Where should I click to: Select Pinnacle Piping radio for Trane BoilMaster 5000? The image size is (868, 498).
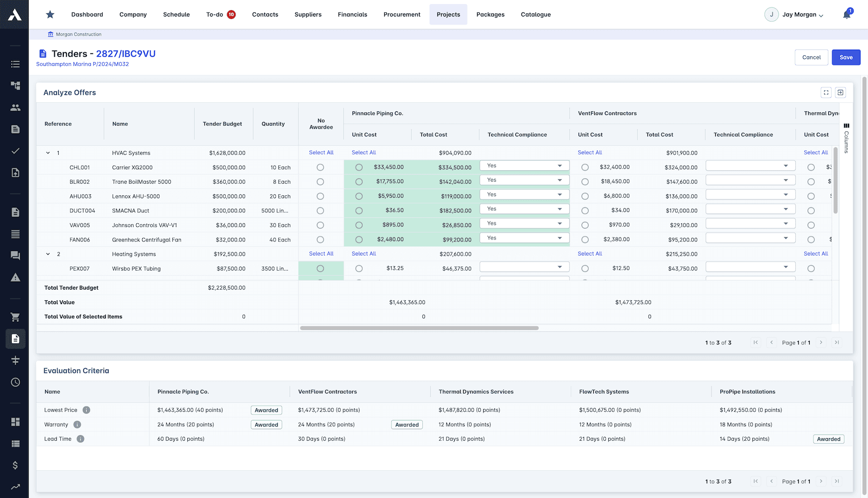click(x=359, y=182)
